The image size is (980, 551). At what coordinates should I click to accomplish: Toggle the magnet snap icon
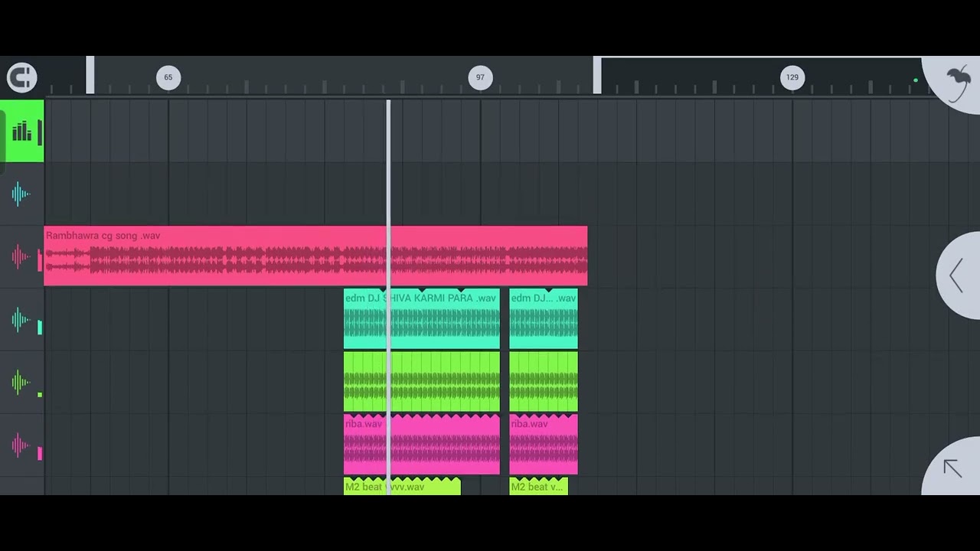(x=21, y=77)
